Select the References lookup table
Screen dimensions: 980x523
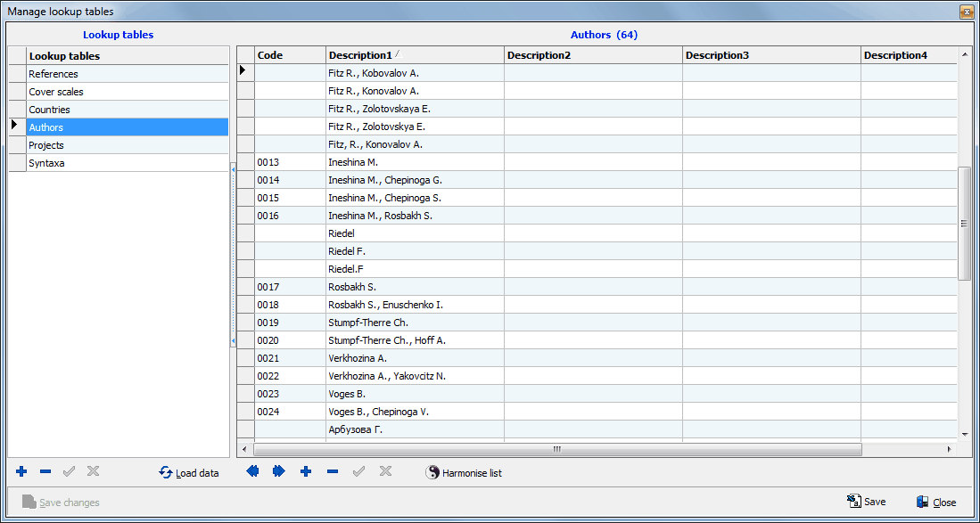[x=54, y=74]
